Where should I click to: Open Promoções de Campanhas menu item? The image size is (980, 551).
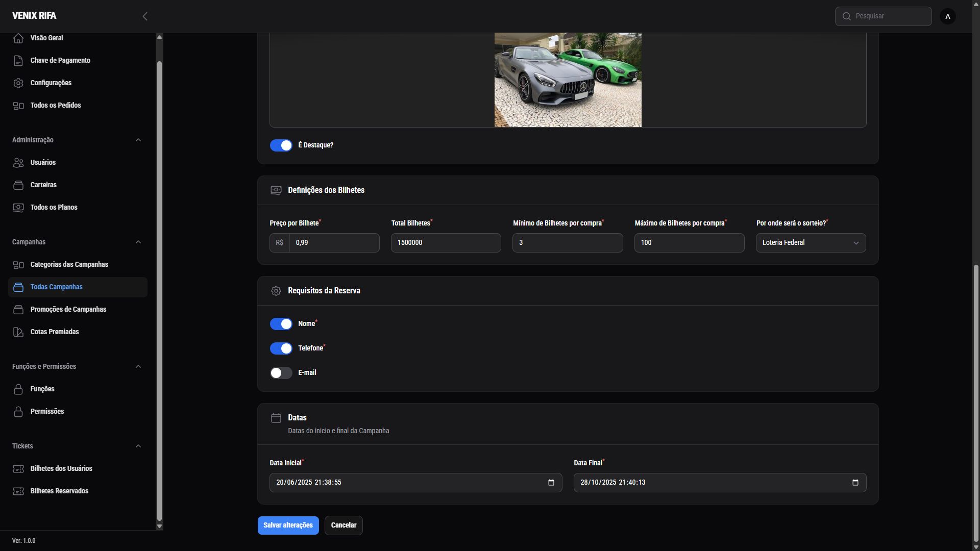tap(68, 310)
